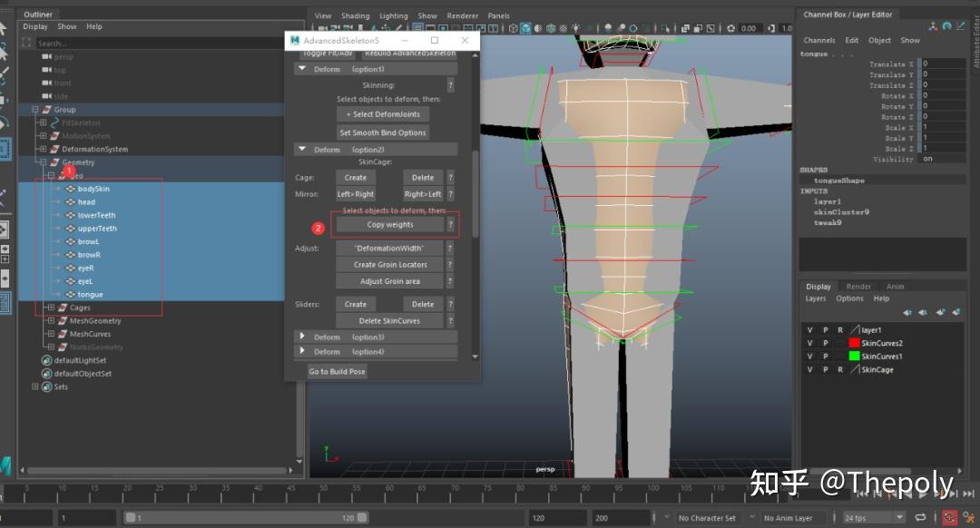Click the wireframe cube icon in viewport toolbar
The image size is (980, 528).
(513, 29)
